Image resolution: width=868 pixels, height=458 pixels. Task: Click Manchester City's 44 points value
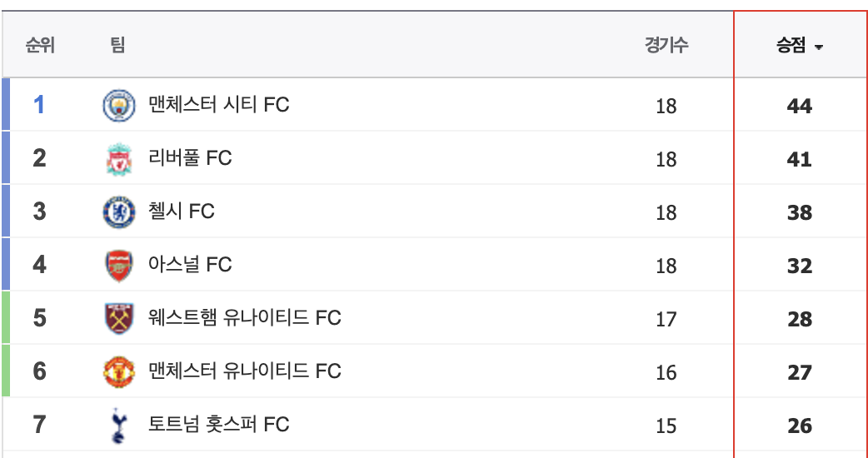click(800, 107)
